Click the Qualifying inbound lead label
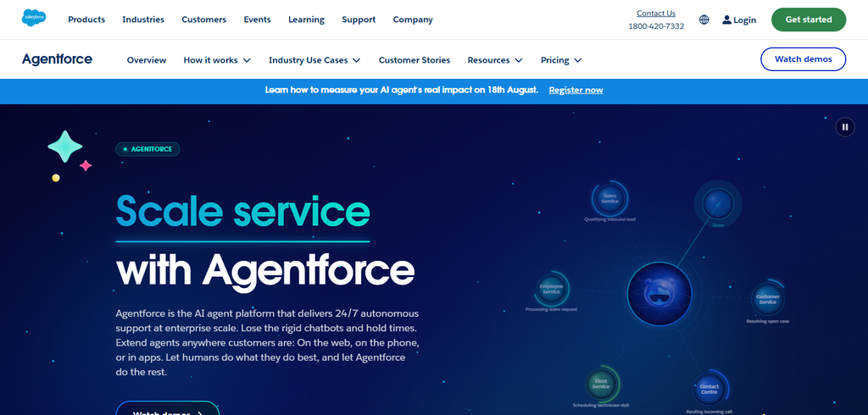The width and height of the screenshot is (868, 415). click(609, 219)
